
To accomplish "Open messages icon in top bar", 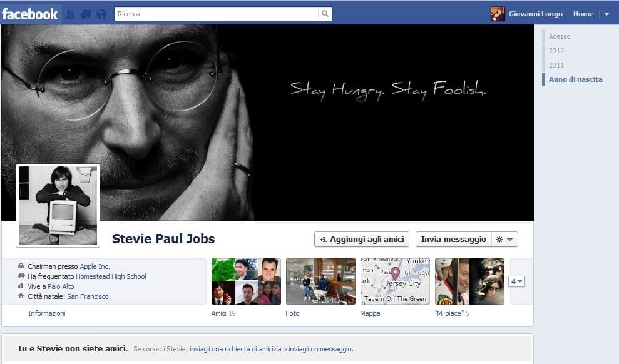I will [x=86, y=14].
